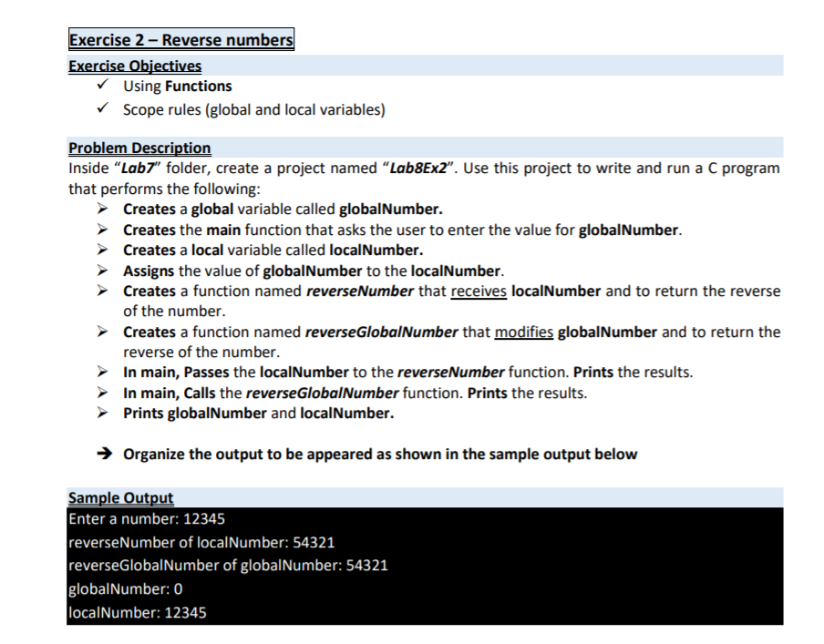
Task: Click the arrow bullet before 'Creates a global variable'
Action: coord(102,210)
